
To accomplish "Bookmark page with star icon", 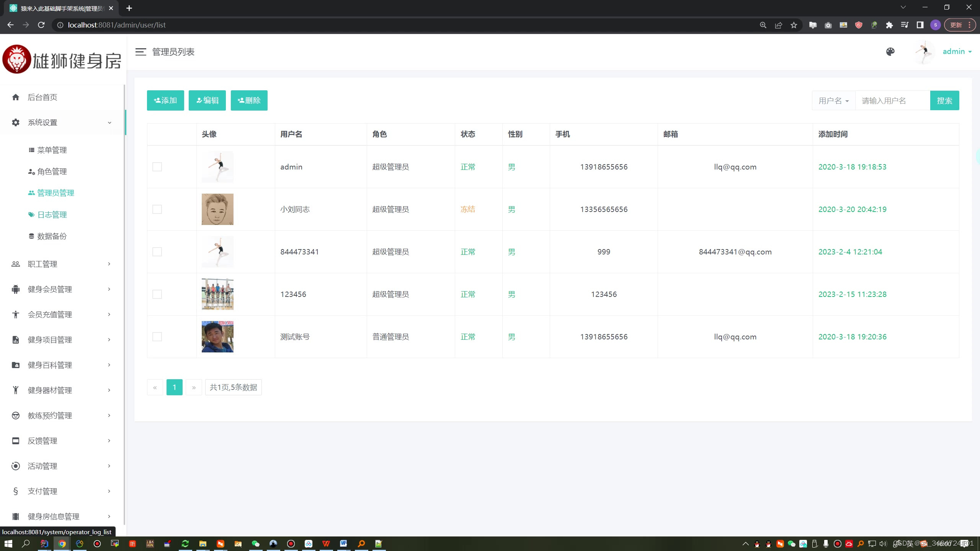I will tap(794, 25).
